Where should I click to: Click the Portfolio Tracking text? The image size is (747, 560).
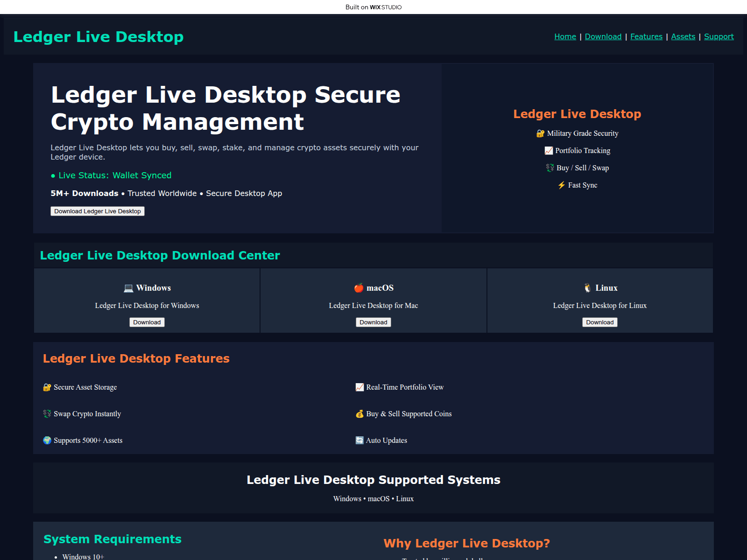pyautogui.click(x=583, y=151)
